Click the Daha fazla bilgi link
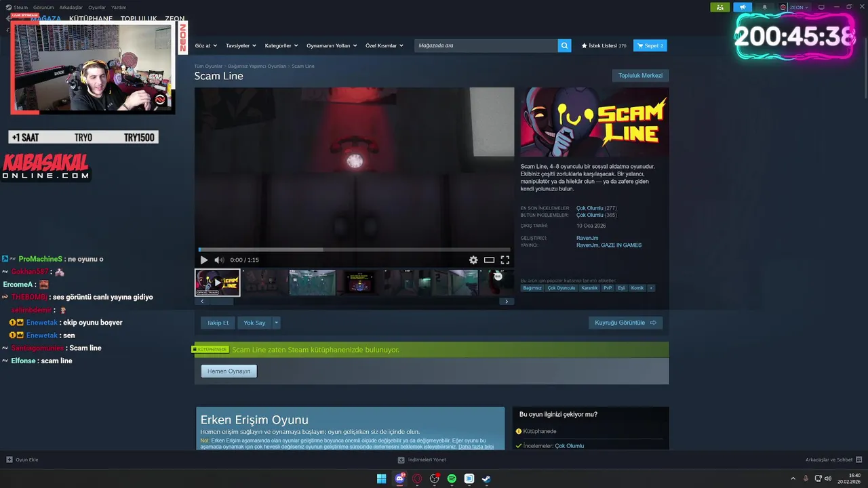 (476, 447)
